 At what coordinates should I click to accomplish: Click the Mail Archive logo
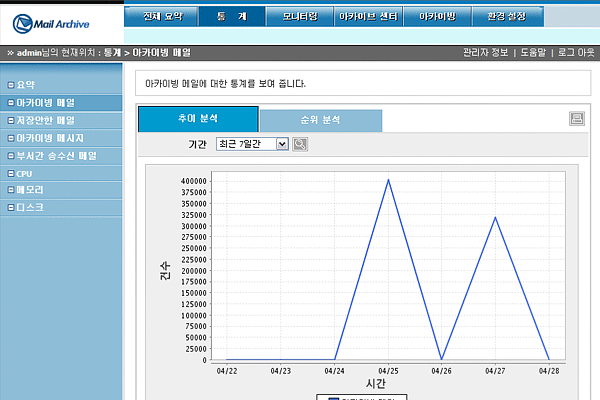click(51, 24)
